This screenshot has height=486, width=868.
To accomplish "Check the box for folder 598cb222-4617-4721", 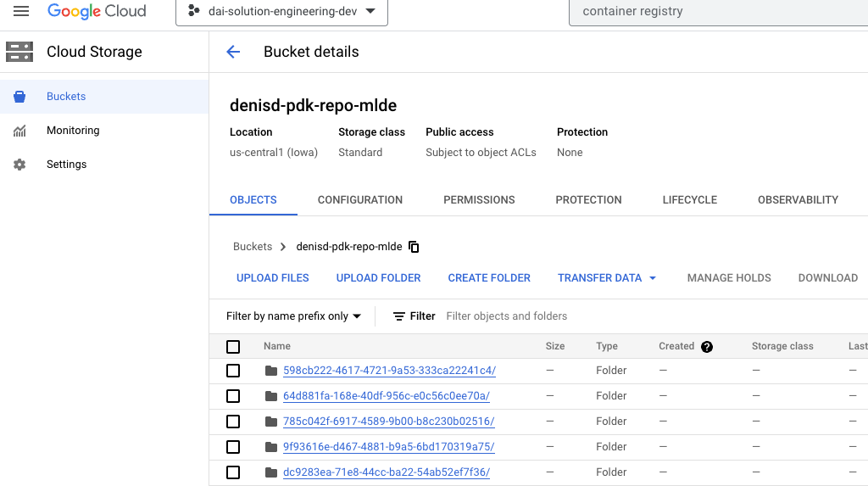I will coord(233,370).
